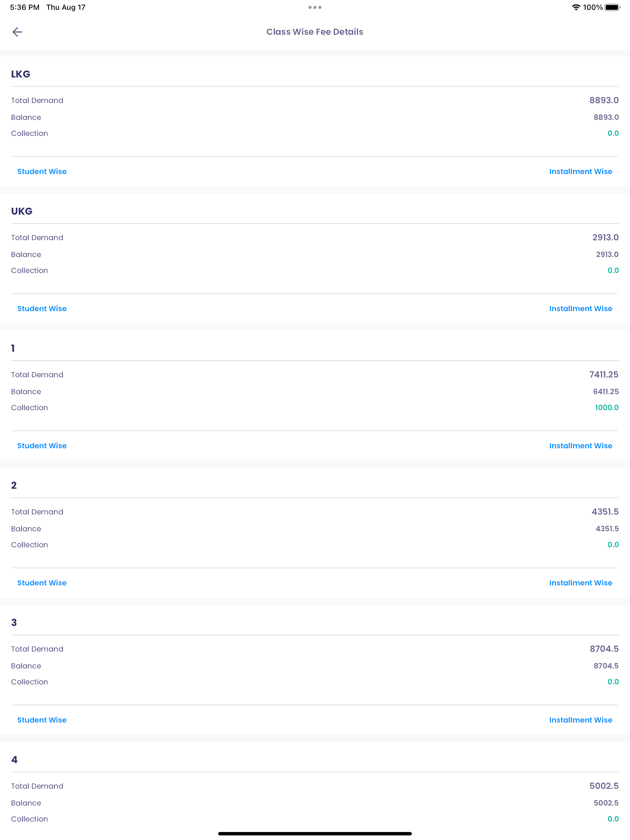The width and height of the screenshot is (630, 840).
Task: Tap the battery status icon
Action: [612, 7]
